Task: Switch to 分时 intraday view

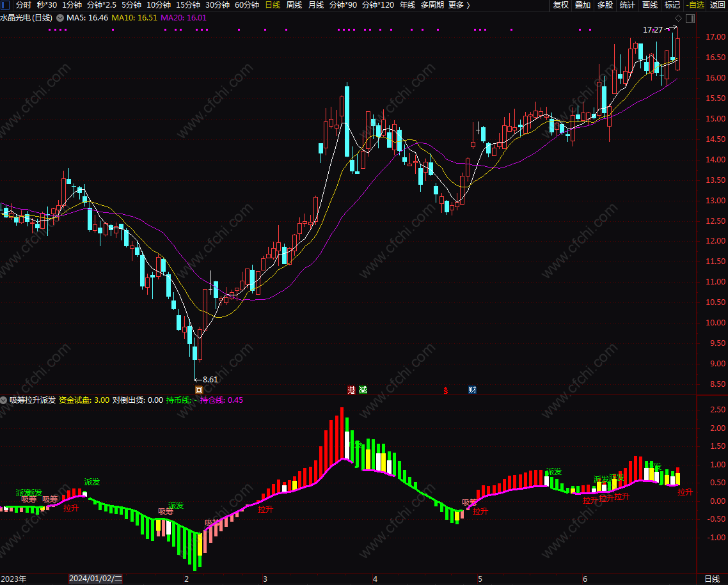Action: tap(23, 5)
